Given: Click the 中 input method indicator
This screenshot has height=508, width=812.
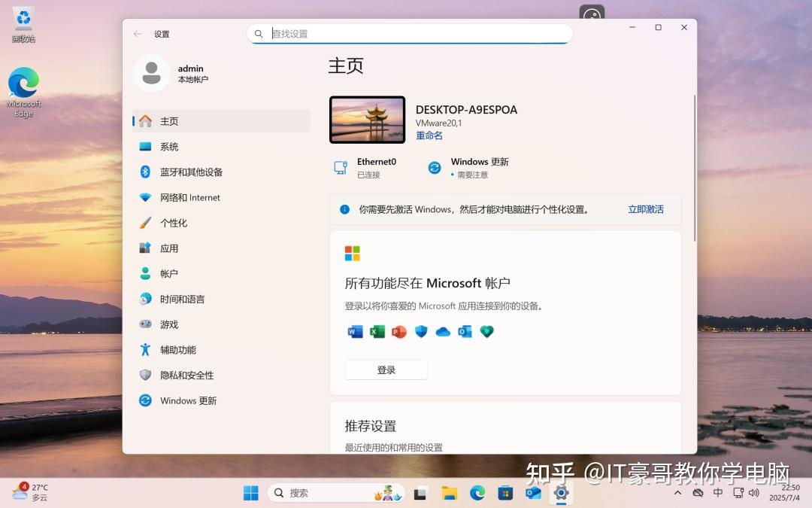Looking at the screenshot, I should pyautogui.click(x=717, y=493).
